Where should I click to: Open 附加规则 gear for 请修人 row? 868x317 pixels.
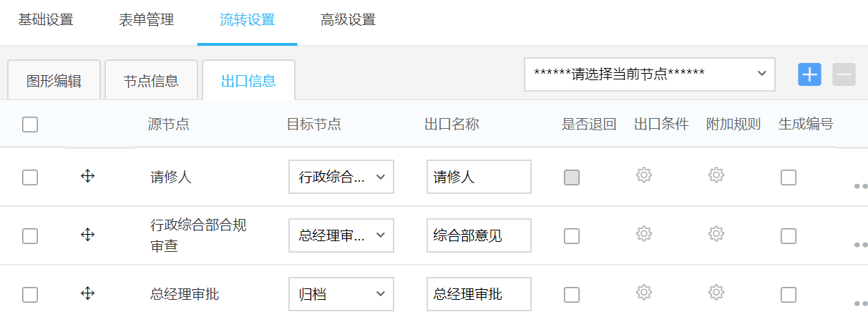click(716, 175)
